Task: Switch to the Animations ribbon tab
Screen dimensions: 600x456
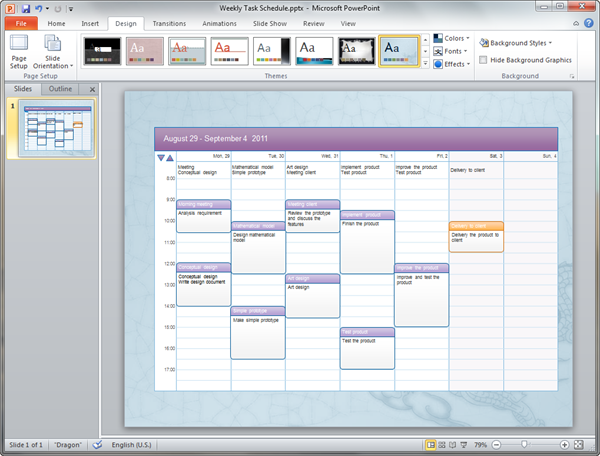Action: tap(219, 23)
